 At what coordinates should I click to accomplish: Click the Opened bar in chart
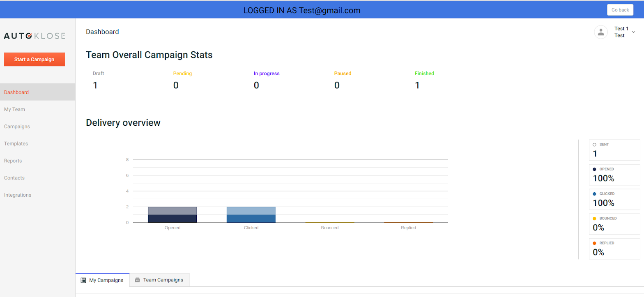coord(172,215)
